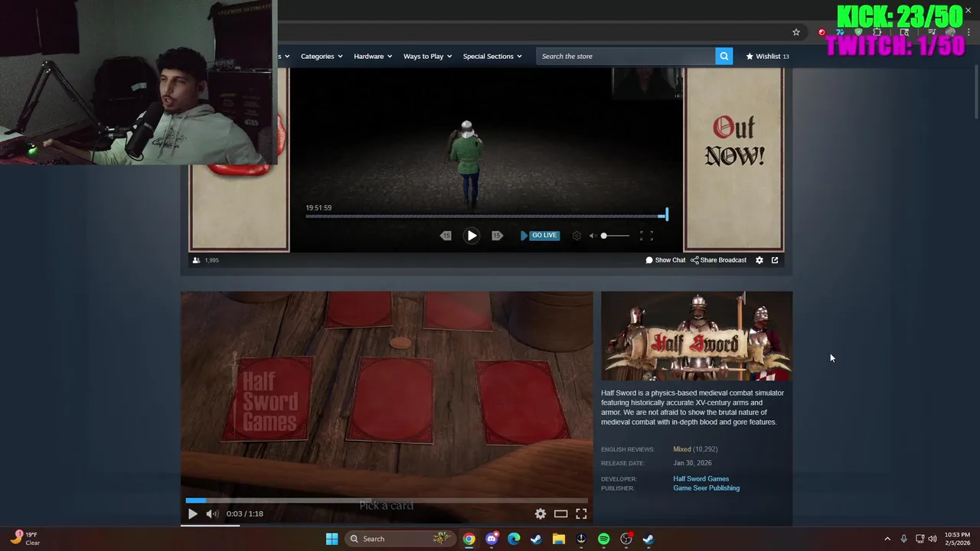Open the clock and date panel

click(x=957, y=539)
